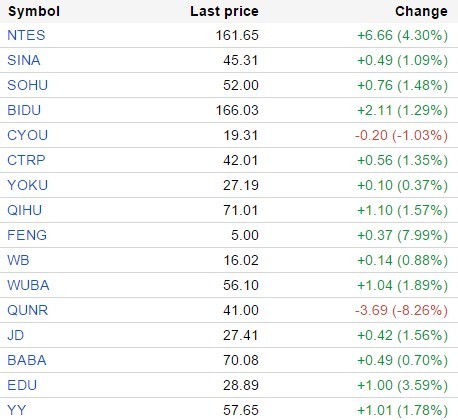Image resolution: width=458 pixels, height=420 pixels.
Task: Sort by the Symbol column header
Action: tap(34, 12)
